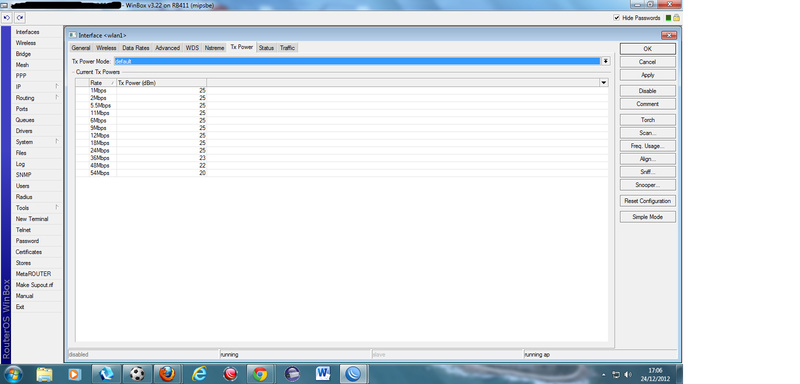Viewport: 800px width, 384px height.
Task: Open Google Chrome from the taskbar
Action: [260, 374]
